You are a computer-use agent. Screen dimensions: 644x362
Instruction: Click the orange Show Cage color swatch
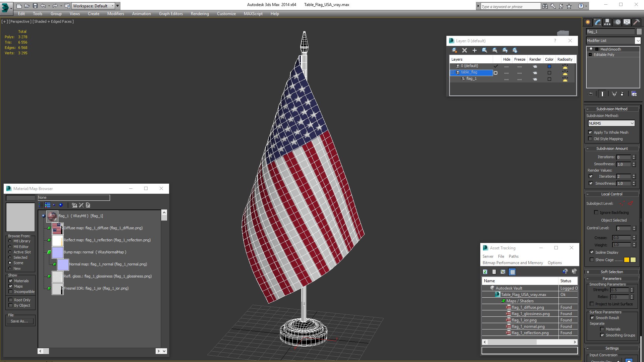point(627,260)
